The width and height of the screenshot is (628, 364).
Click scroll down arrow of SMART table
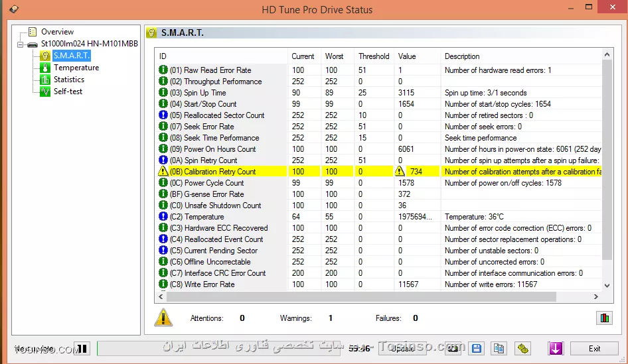607,286
